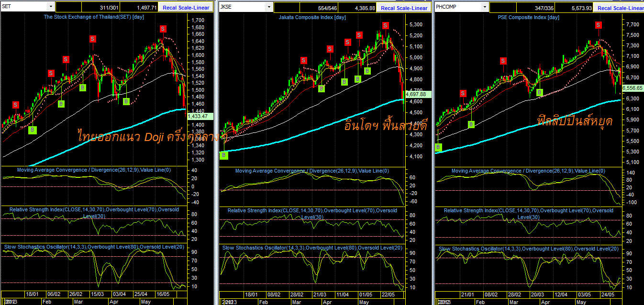
Task: Select the topmost S sell marker on PHCOMP chart
Action: [x=598, y=25]
